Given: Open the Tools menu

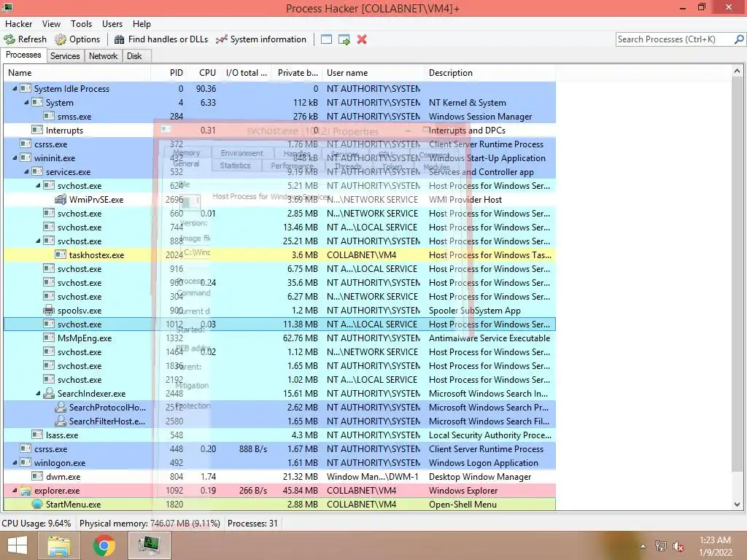Looking at the screenshot, I should [82, 24].
